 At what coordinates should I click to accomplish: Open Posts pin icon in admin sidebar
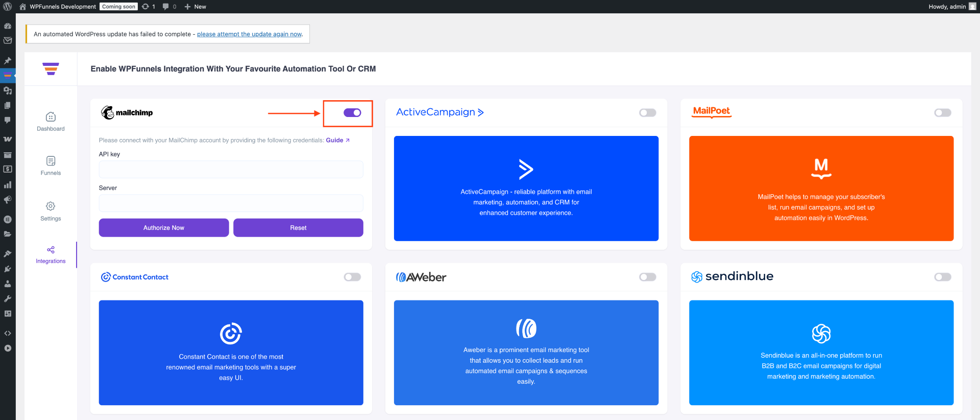[8, 60]
